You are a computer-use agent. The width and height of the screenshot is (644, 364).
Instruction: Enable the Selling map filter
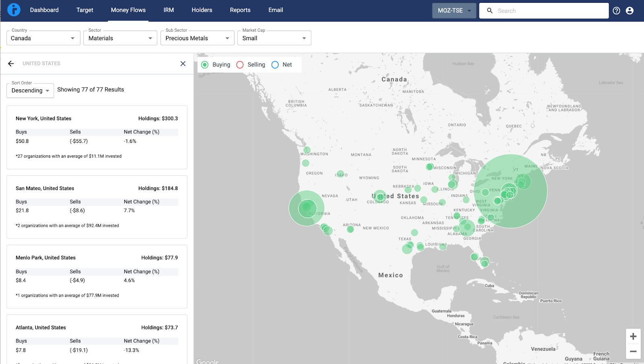(240, 64)
